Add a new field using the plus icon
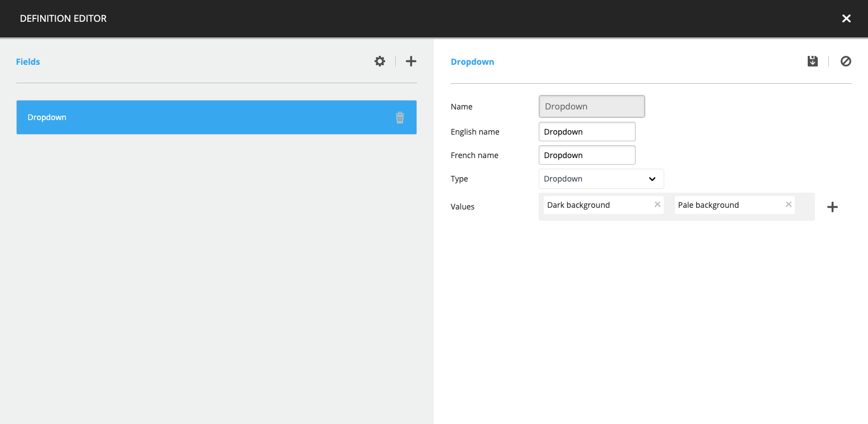The height and width of the screenshot is (424, 868). [x=411, y=61]
